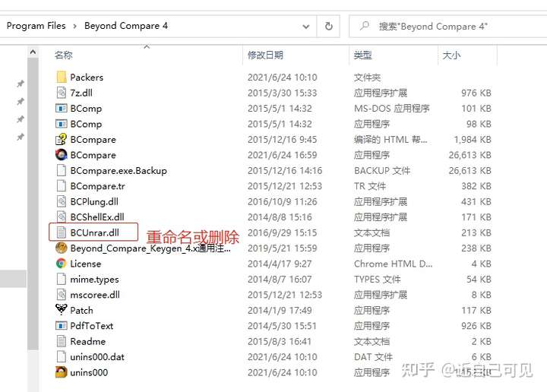Screen dimensions: 547x392
Task: Click the navigation pane scroll up arrow
Action: click(x=33, y=52)
